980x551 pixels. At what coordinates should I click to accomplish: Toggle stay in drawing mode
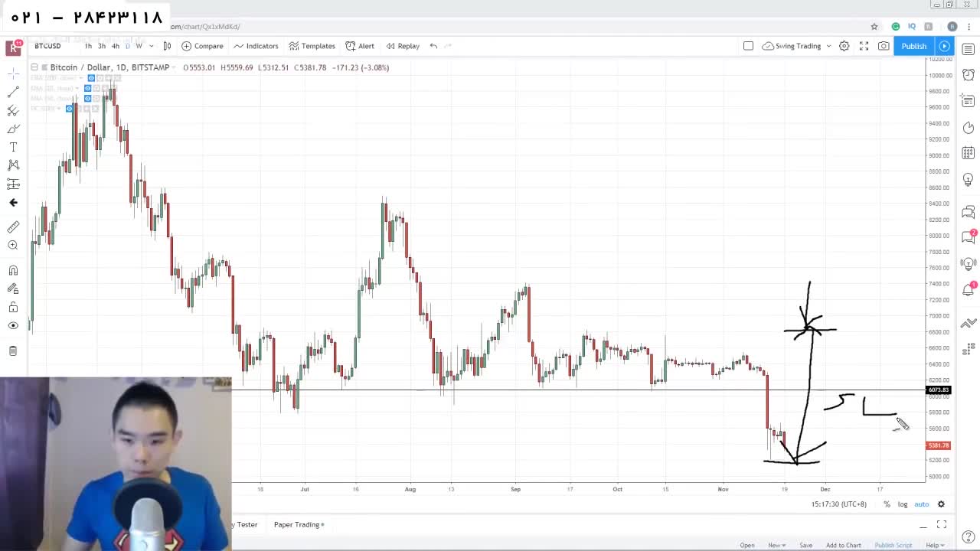[x=13, y=289]
